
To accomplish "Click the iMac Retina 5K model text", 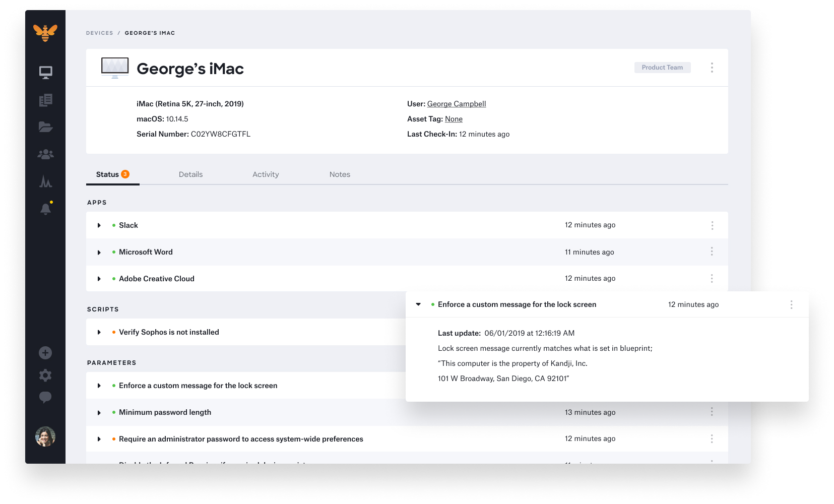I will tap(190, 104).
